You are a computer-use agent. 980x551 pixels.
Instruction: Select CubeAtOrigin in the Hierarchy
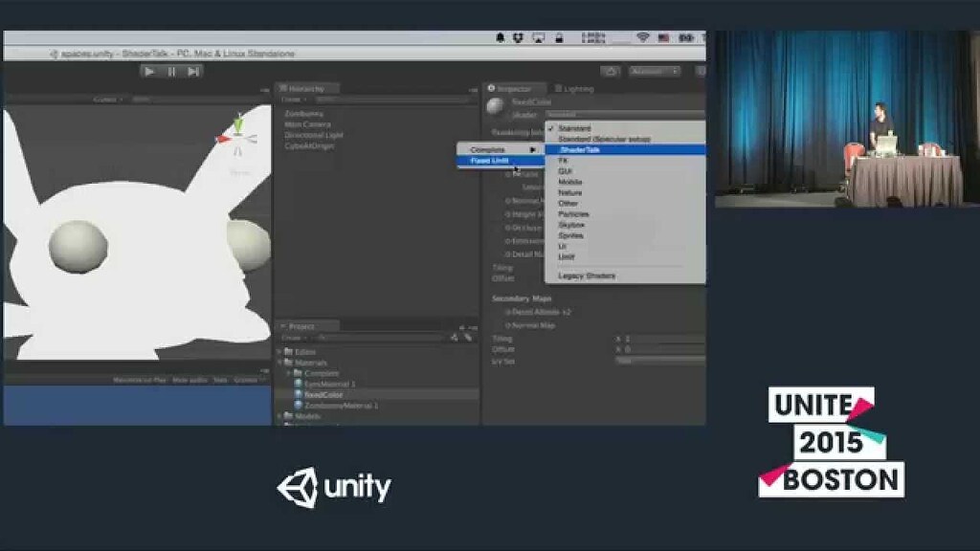pyautogui.click(x=309, y=145)
